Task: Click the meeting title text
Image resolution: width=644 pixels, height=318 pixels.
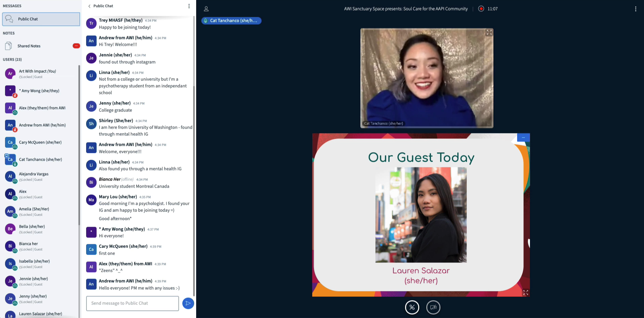Action: [406, 9]
